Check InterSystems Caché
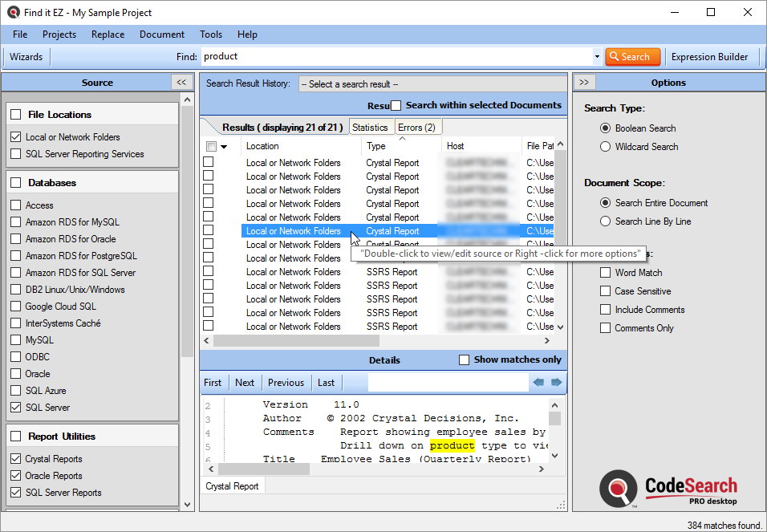This screenshot has height=532, width=767. [16, 323]
